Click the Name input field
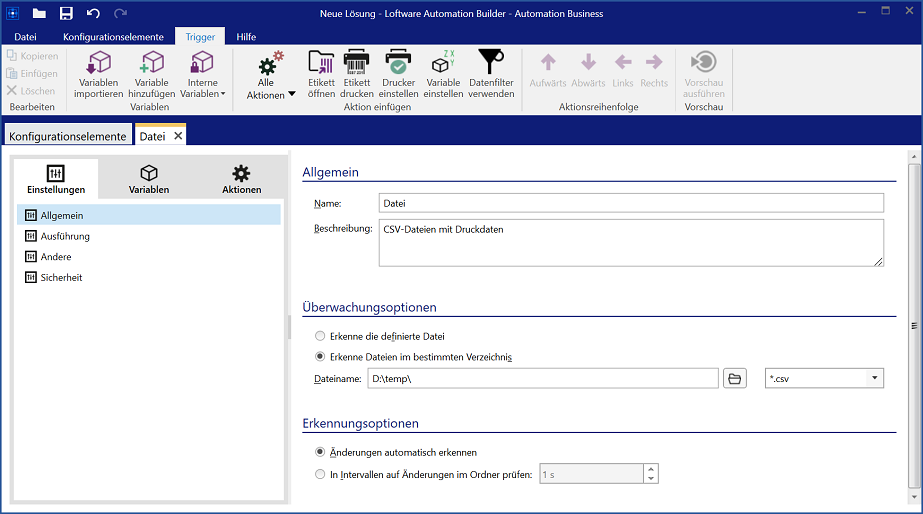The width and height of the screenshot is (923, 514). click(630, 203)
